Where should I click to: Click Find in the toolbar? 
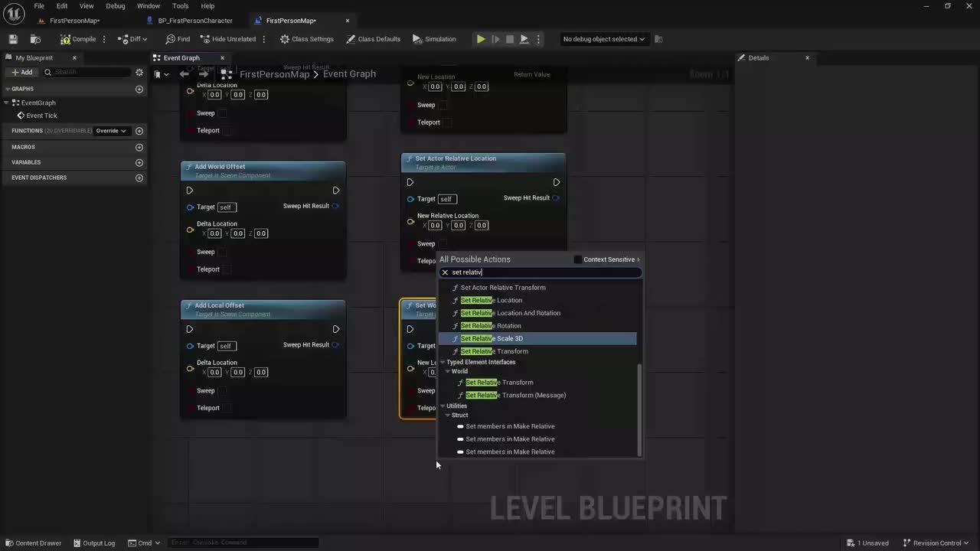178,39
